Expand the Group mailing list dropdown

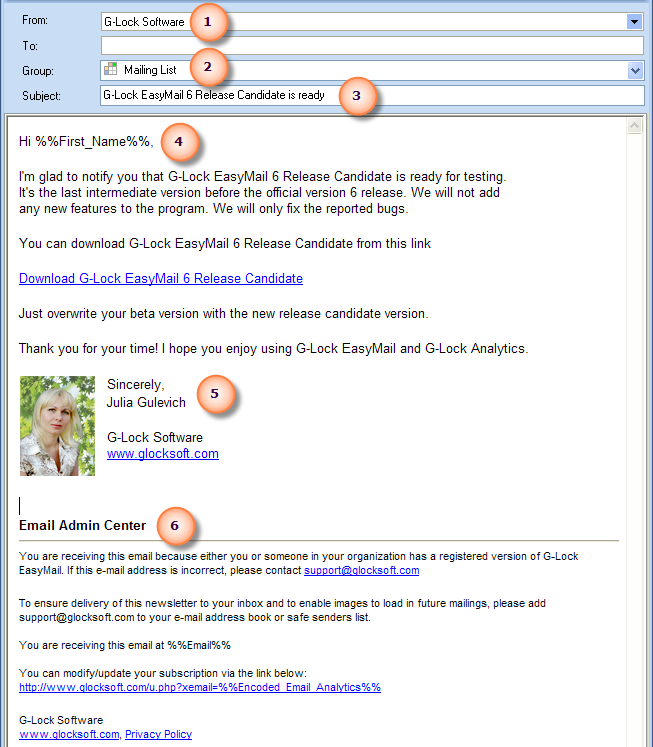(x=635, y=71)
